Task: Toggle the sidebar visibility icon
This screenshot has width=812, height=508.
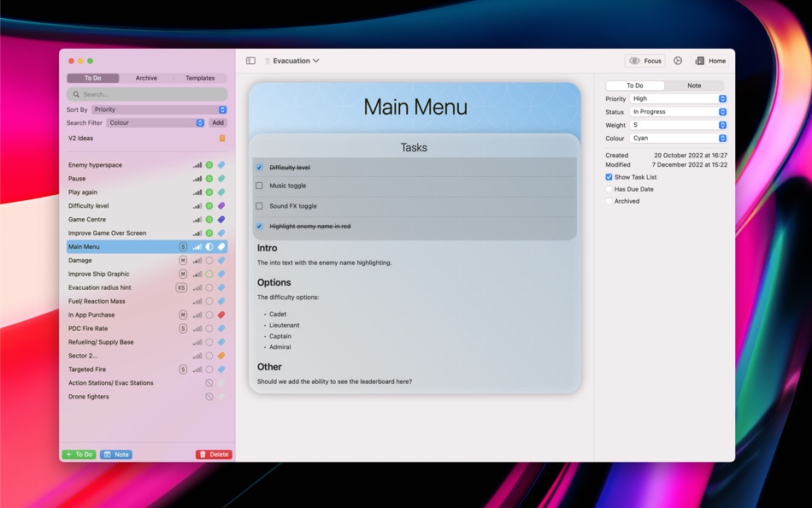Action: coord(250,61)
